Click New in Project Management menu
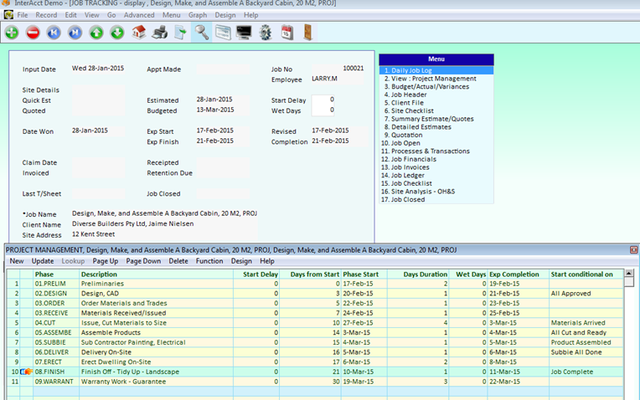640x400 pixels. (17, 261)
